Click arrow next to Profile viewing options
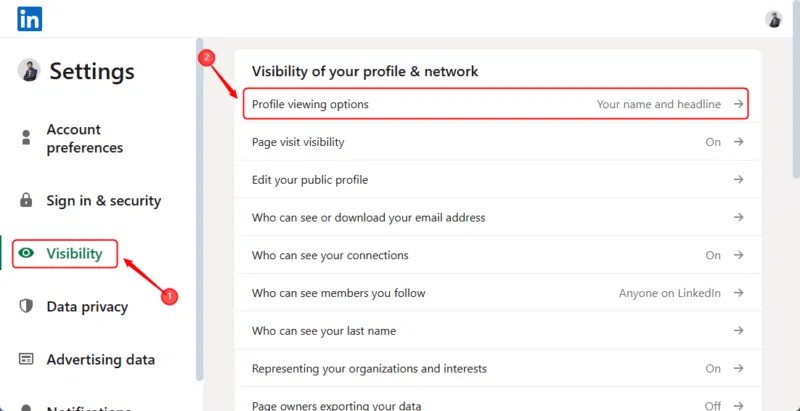800x411 pixels. (738, 104)
